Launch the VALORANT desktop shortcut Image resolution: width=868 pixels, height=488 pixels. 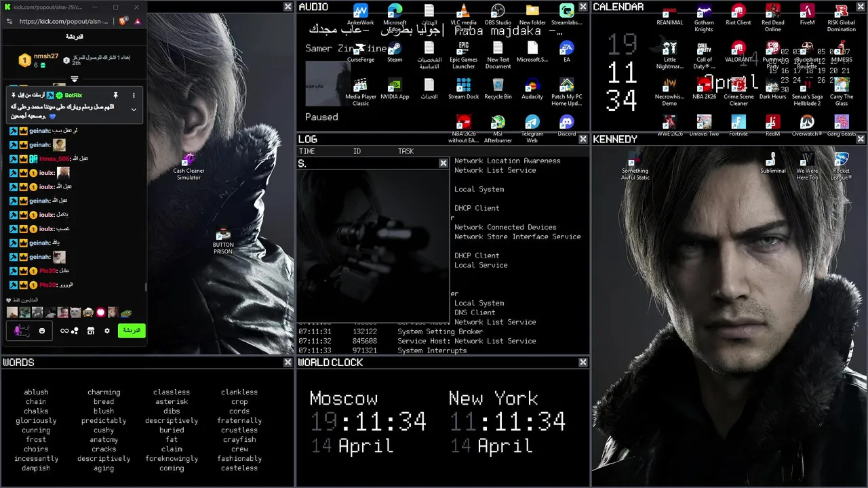click(x=738, y=52)
